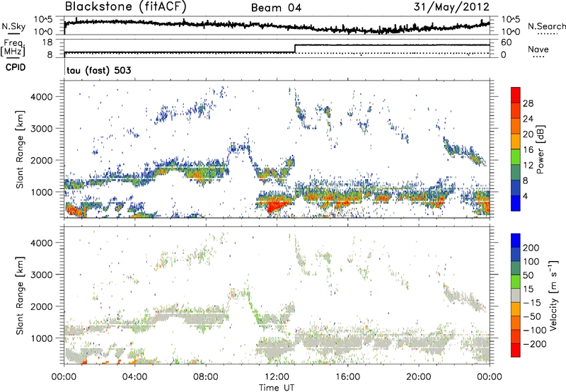Select the Power colorbar tick '20'
The height and width of the screenshot is (392, 566).
pyautogui.click(x=528, y=134)
